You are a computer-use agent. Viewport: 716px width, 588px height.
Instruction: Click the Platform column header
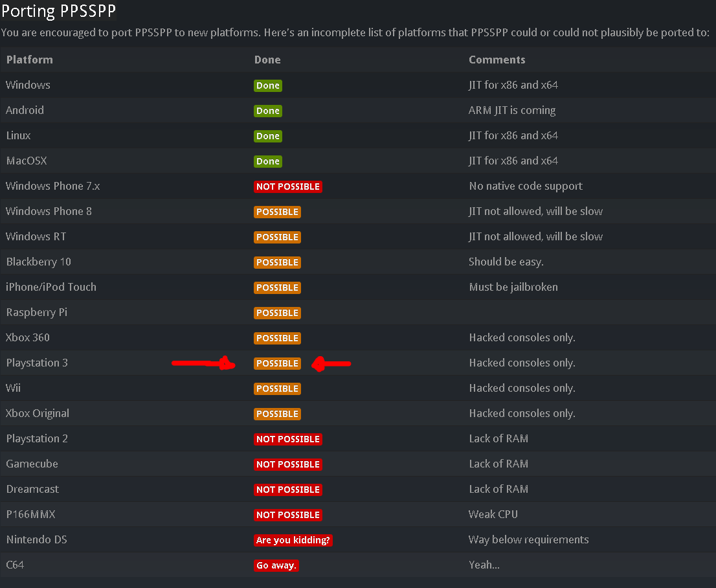(x=30, y=60)
